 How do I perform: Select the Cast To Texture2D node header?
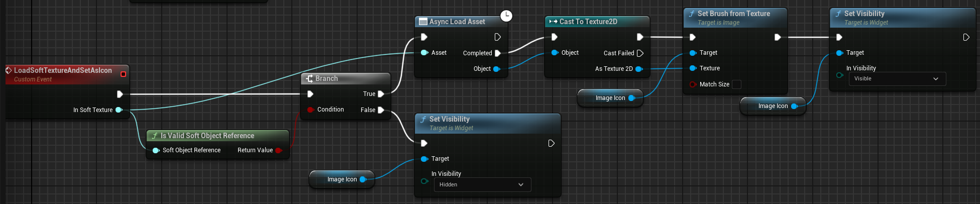coord(588,22)
